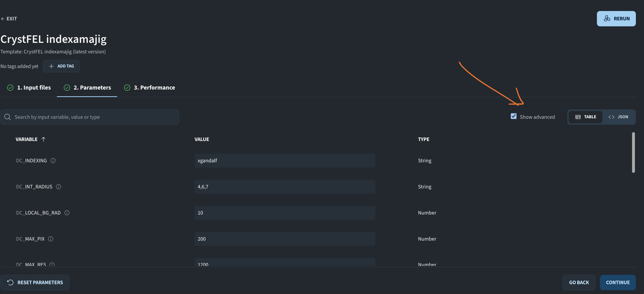Focus the parameter search field
Screen dimensions: 644x294
90,117
